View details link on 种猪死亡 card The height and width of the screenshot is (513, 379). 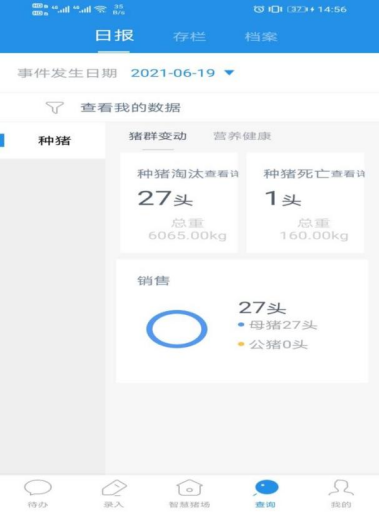tap(348, 174)
